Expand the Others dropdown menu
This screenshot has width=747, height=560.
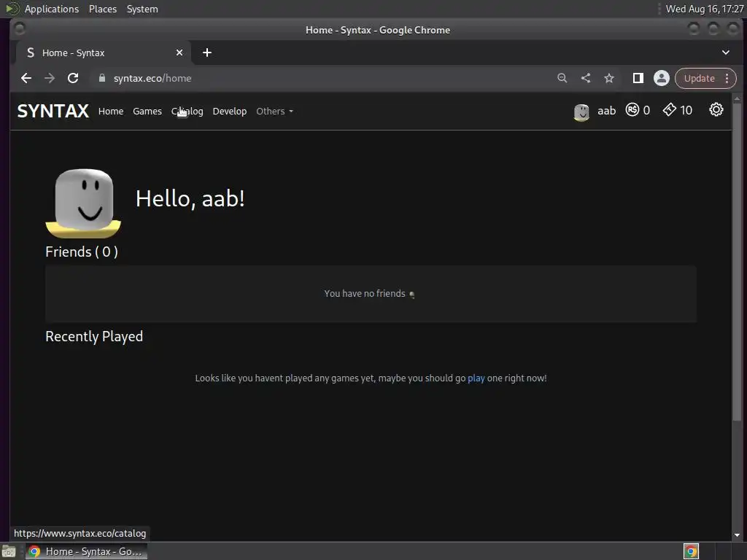tap(274, 111)
